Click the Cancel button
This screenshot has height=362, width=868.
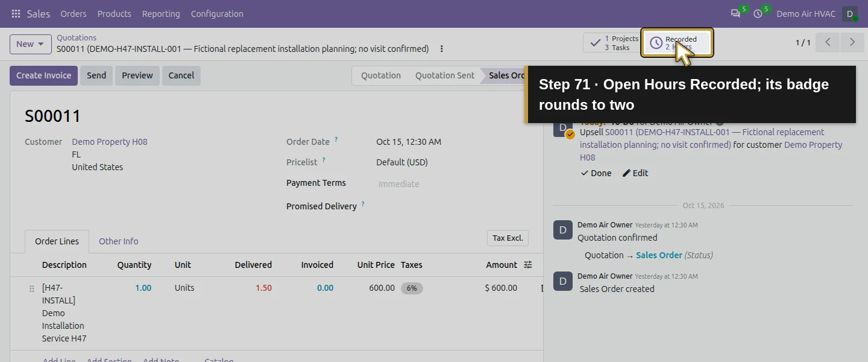pyautogui.click(x=181, y=75)
